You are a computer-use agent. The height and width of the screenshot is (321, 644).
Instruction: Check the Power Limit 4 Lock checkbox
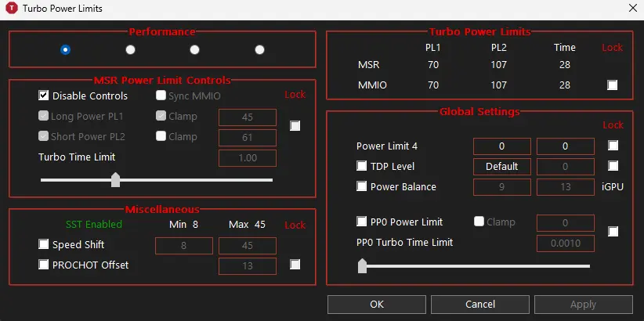[613, 146]
